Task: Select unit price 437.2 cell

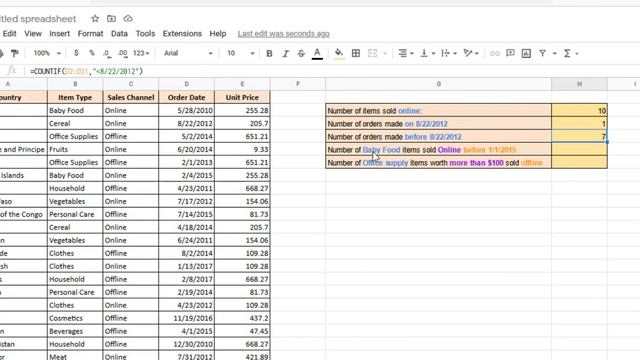Action: [x=242, y=318]
